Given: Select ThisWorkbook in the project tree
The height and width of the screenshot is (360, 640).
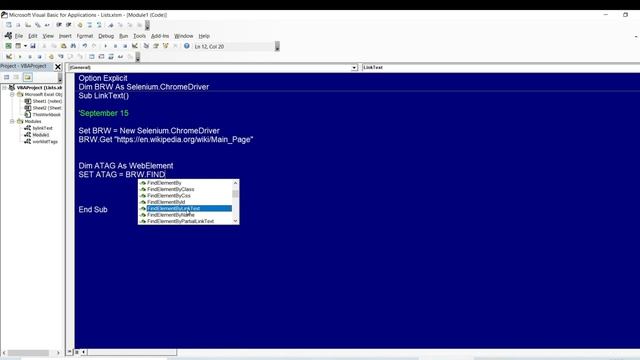Looking at the screenshot, I should pos(42,114).
